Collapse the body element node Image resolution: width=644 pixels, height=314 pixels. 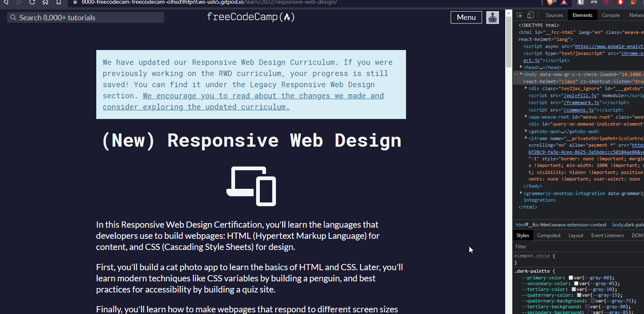(x=521, y=74)
